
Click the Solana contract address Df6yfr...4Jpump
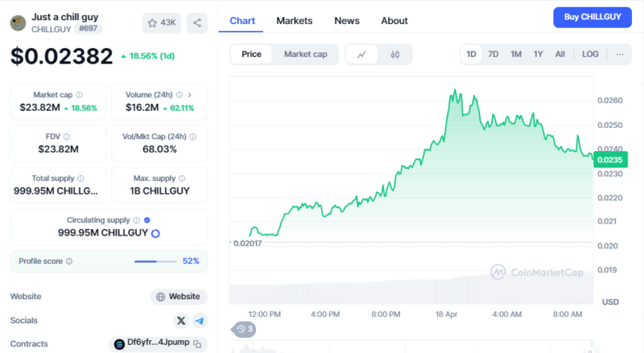tap(158, 343)
